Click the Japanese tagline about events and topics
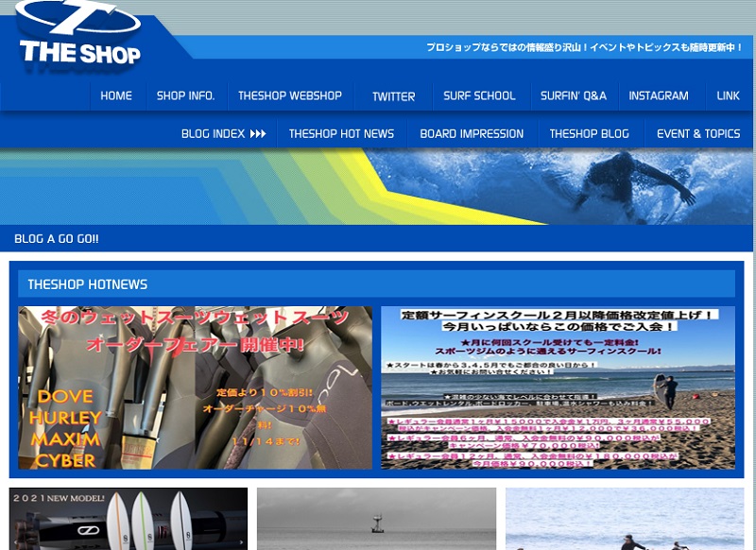Screen dimensions: 756x550 (x=584, y=47)
